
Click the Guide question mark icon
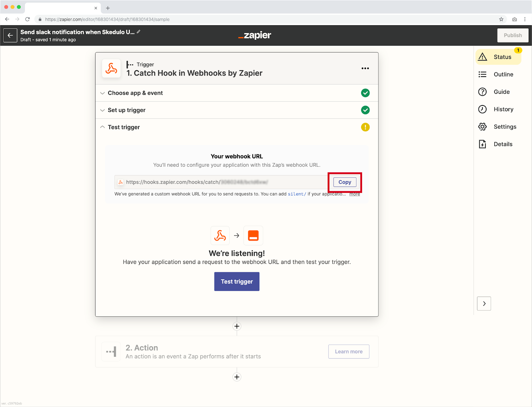pyautogui.click(x=482, y=92)
